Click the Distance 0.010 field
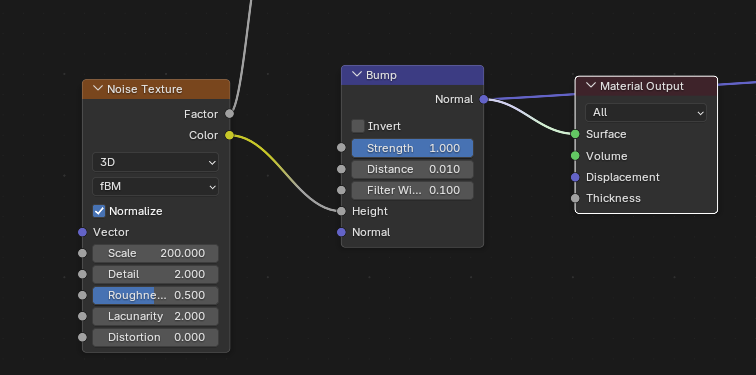 click(x=412, y=169)
